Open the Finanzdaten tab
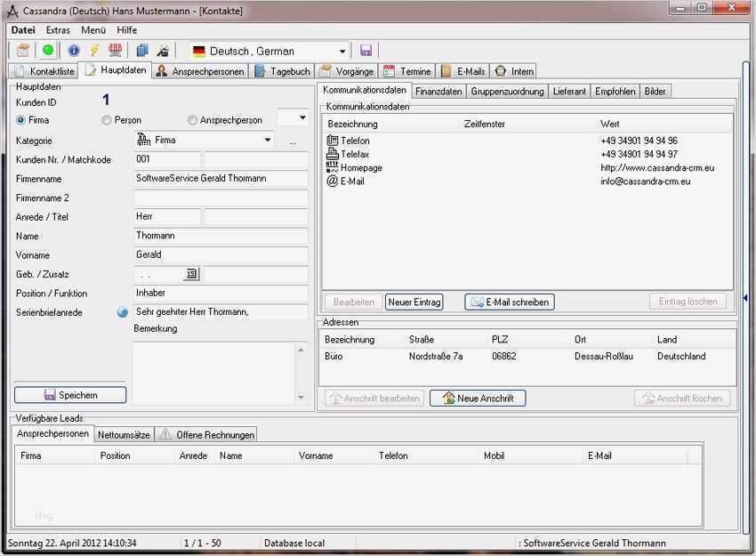This screenshot has height=556, width=756. 438,91
